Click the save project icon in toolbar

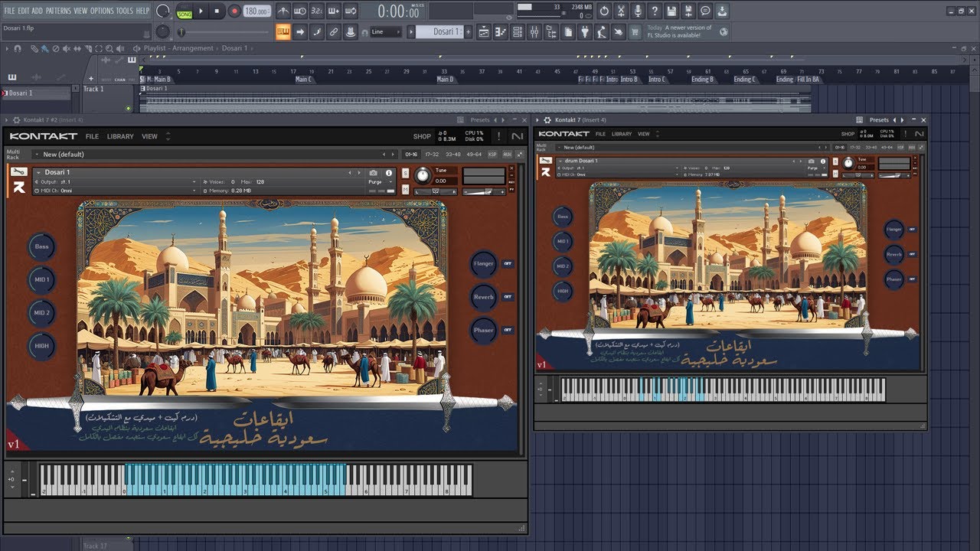pyautogui.click(x=671, y=11)
